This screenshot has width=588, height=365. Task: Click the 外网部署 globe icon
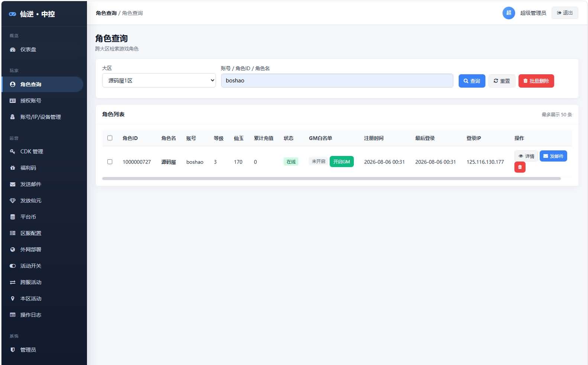[x=13, y=250]
